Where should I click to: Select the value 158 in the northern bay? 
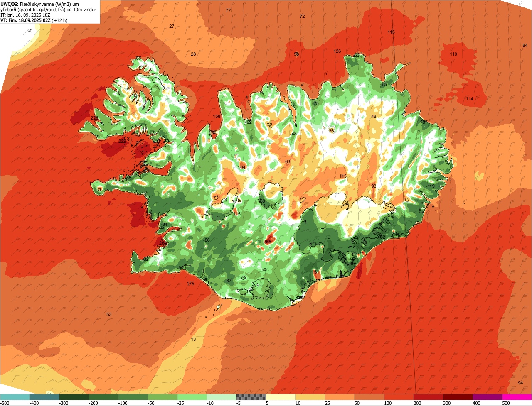[217, 116]
